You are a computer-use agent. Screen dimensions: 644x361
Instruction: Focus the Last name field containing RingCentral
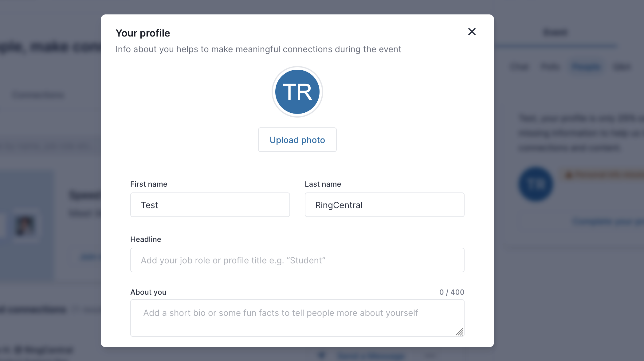[384, 205]
